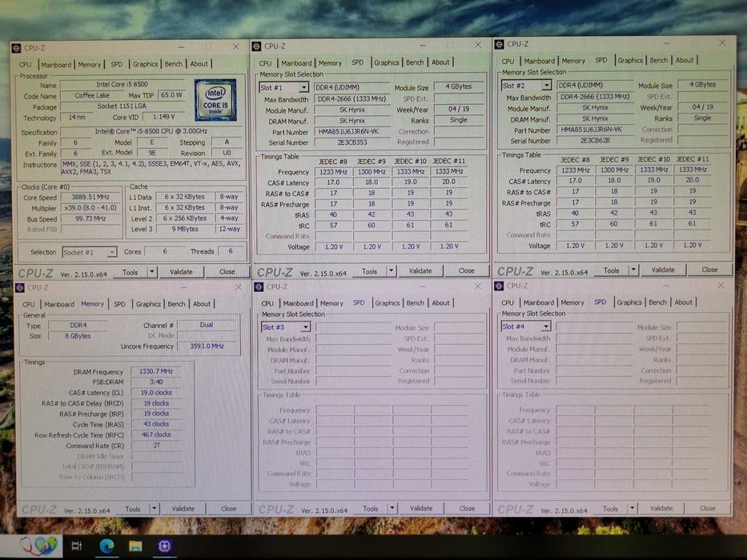Click CPU-Z title icon in Slot #4 window
Viewport: 747px width, 560px height.
click(x=499, y=286)
